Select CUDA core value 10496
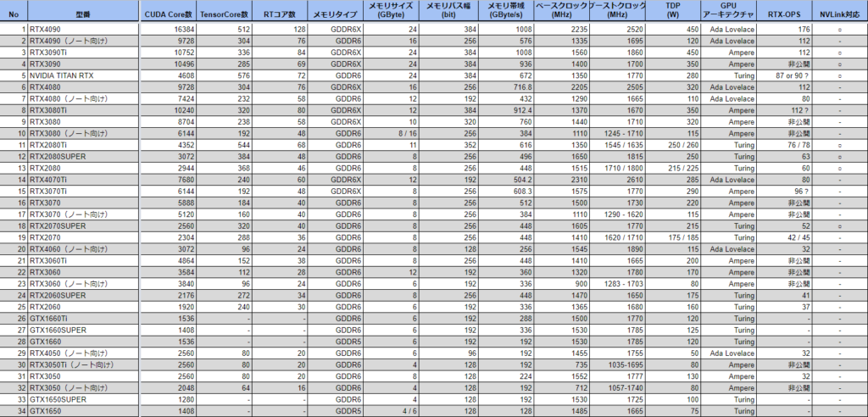This screenshot has width=868, height=417. click(169, 64)
